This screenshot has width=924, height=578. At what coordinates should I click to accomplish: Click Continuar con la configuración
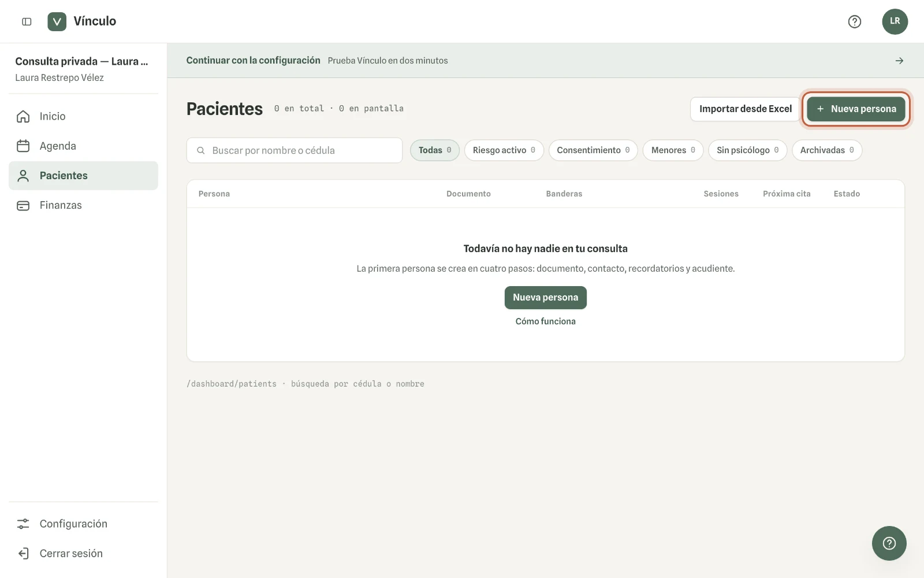(x=253, y=60)
